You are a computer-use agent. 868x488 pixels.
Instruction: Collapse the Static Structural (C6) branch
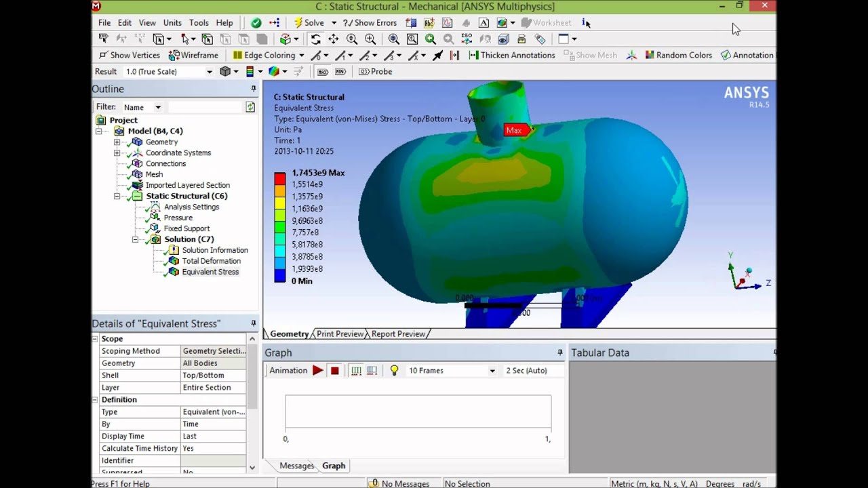[117, 197]
